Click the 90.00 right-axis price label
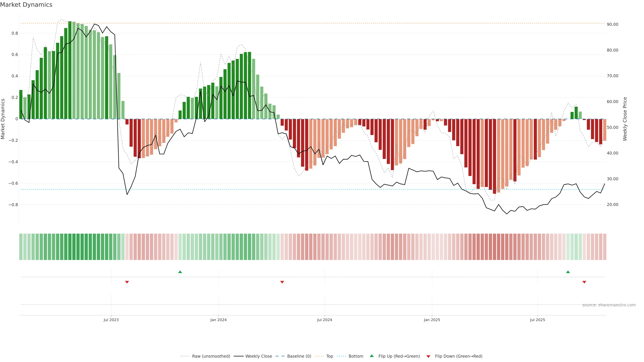 (x=612, y=24)
